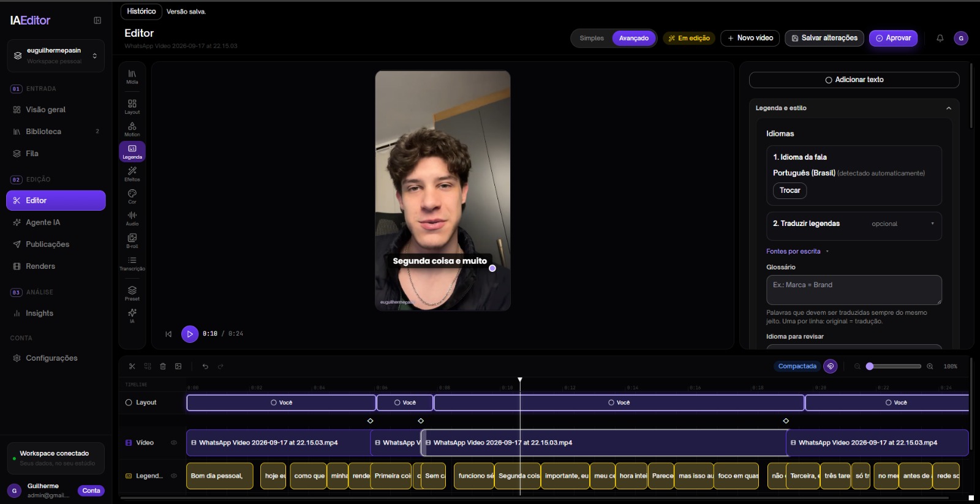Click Salvar alterações

pyautogui.click(x=824, y=38)
